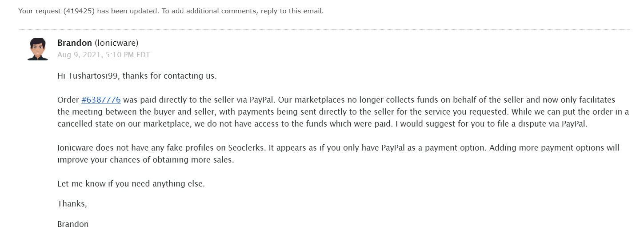Open order link #6387776

(x=101, y=100)
